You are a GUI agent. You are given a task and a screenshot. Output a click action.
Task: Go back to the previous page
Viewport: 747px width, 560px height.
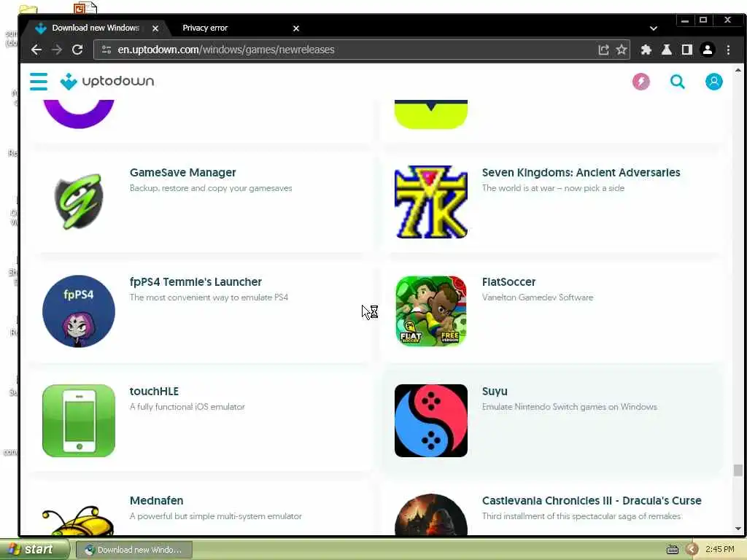[x=36, y=50]
